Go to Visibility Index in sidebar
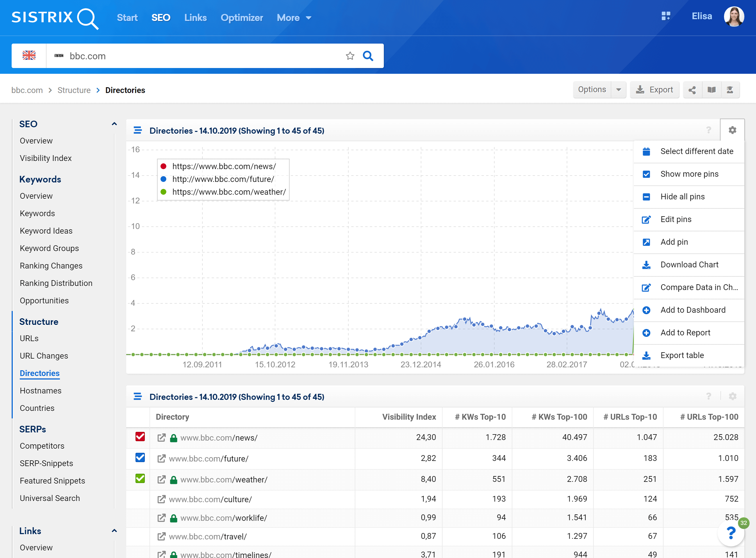Screen dimensions: 756x558 [x=46, y=158]
